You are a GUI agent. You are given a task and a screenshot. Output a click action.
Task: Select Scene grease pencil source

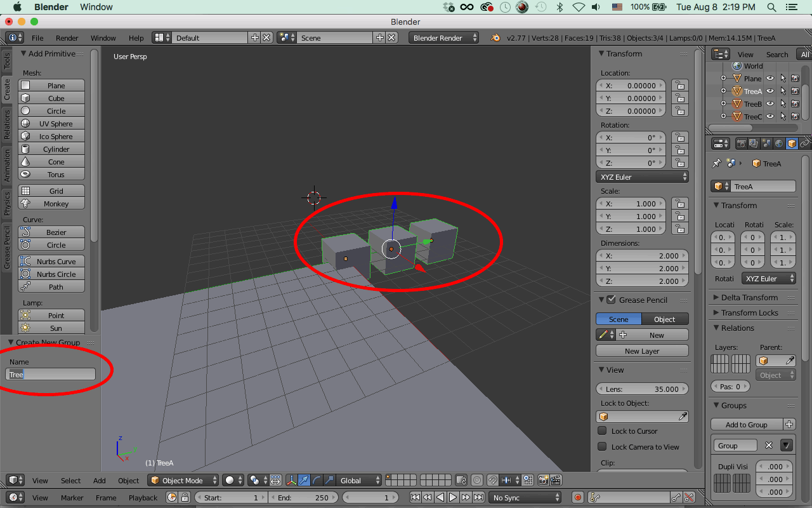(619, 319)
